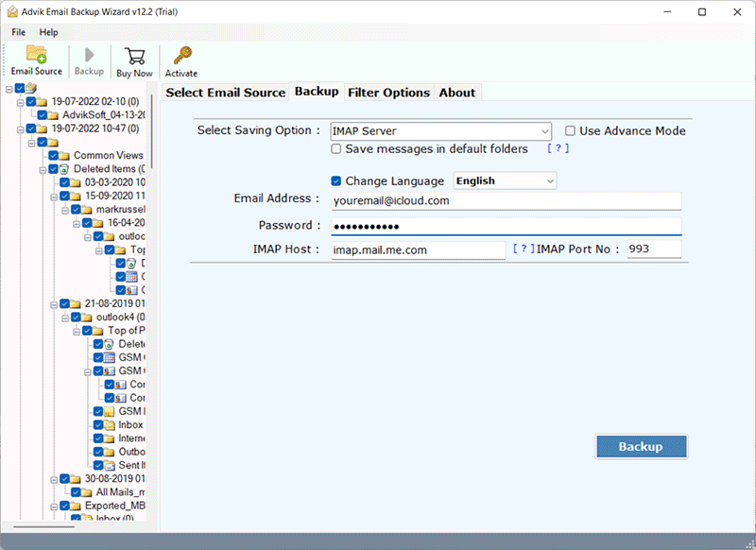This screenshot has width=756, height=550.
Task: Click the app icon in the title bar
Action: point(12,11)
